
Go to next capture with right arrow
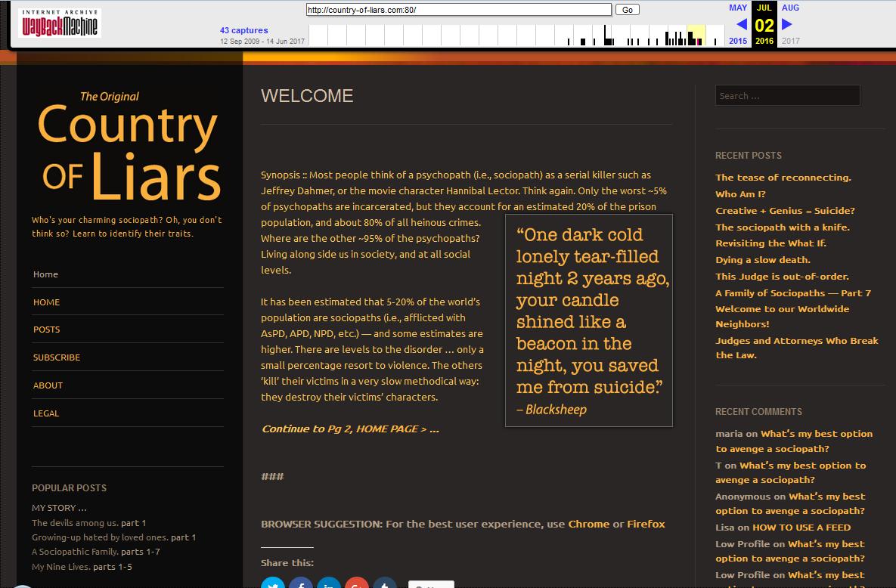coord(786,24)
